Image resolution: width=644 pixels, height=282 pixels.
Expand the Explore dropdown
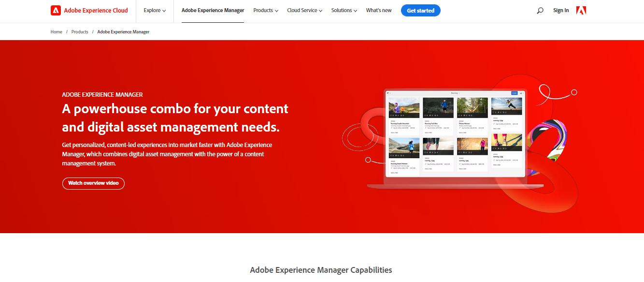click(154, 10)
